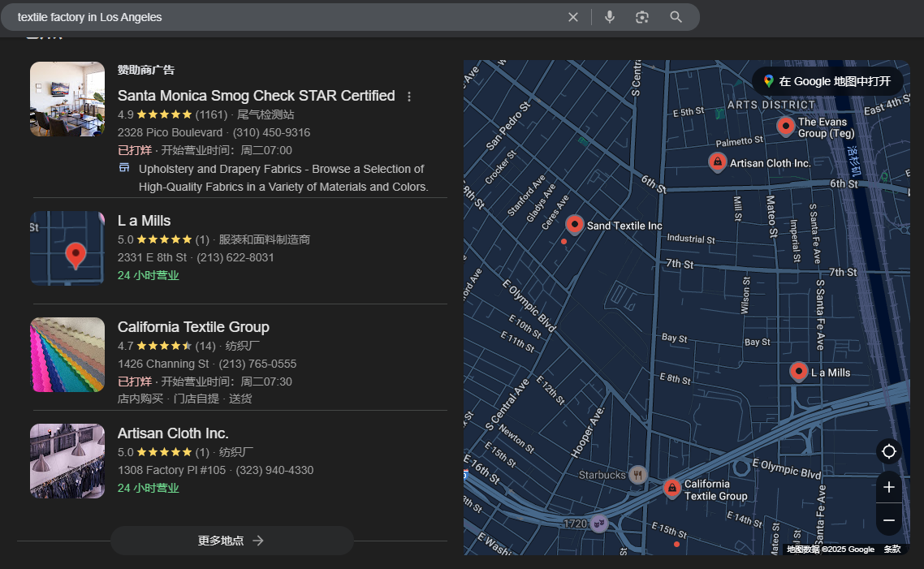Image resolution: width=924 pixels, height=569 pixels.
Task: Zoom out on the map
Action: pyautogui.click(x=889, y=520)
